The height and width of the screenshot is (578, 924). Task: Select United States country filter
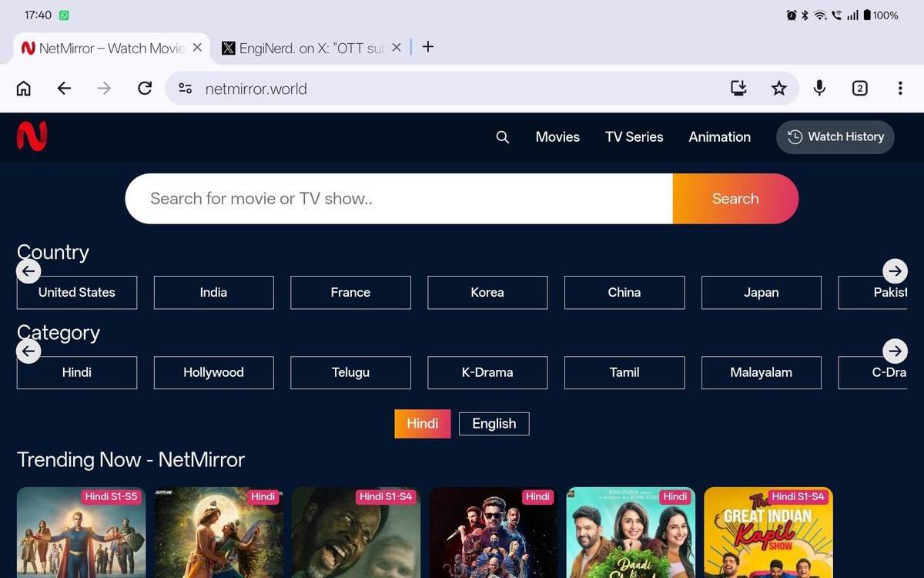(77, 293)
